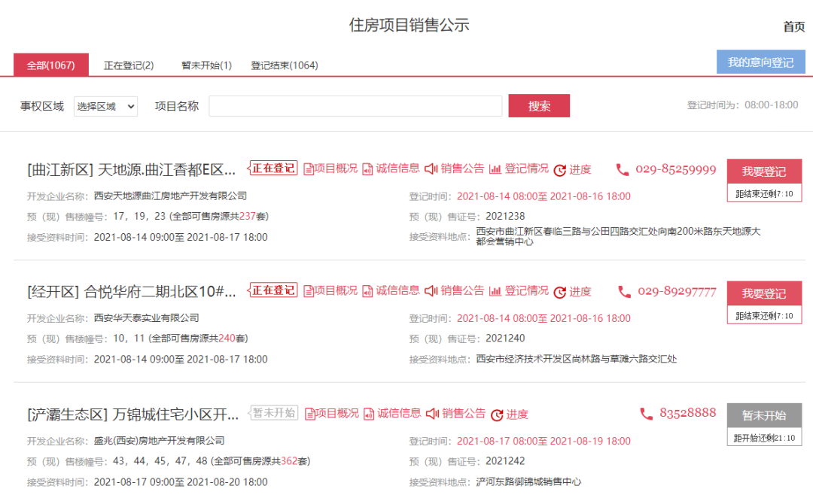The height and width of the screenshot is (504, 813).
Task: Click the red 搜索 button
Action: [539, 105]
